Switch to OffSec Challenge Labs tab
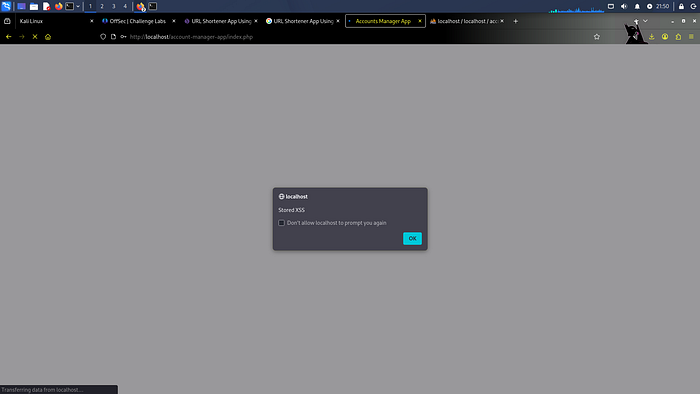The width and height of the screenshot is (700, 394). 138,21
